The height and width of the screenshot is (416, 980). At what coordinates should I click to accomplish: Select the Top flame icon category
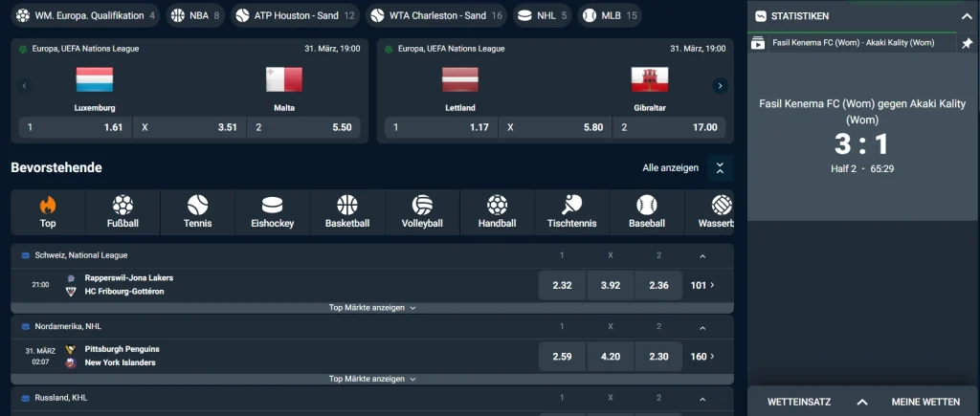[48, 205]
